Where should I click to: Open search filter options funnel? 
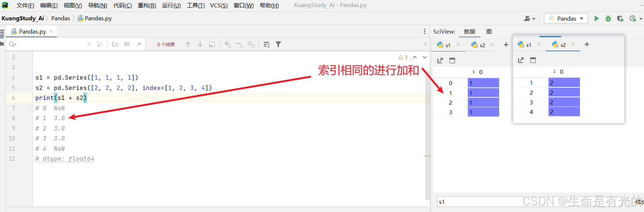click(x=278, y=44)
